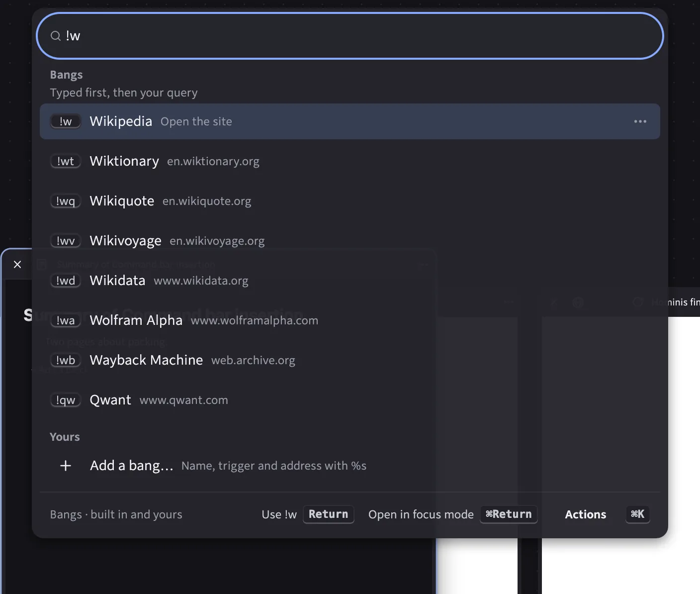Click the plus icon to add a bang
This screenshot has width=700, height=594.
click(x=66, y=466)
